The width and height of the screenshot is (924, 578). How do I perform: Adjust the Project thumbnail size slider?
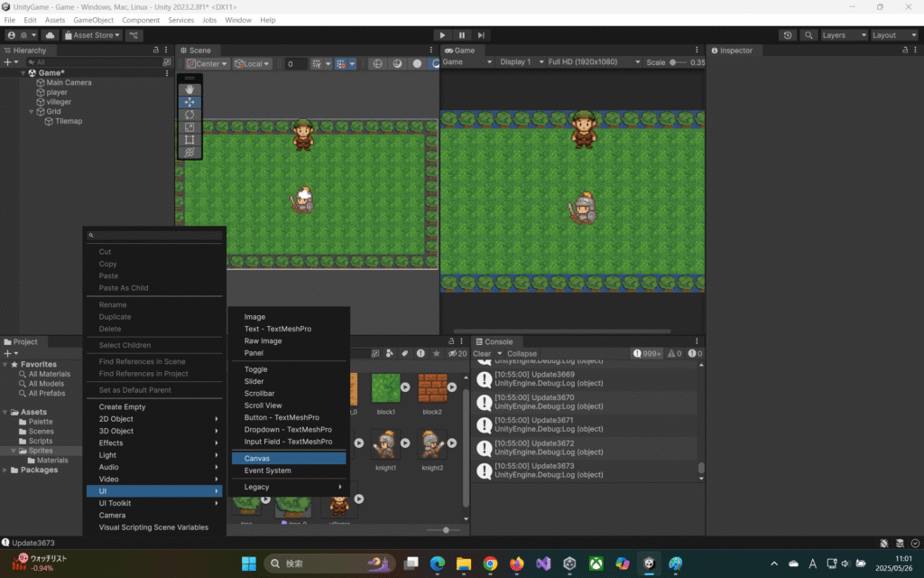[x=443, y=530]
